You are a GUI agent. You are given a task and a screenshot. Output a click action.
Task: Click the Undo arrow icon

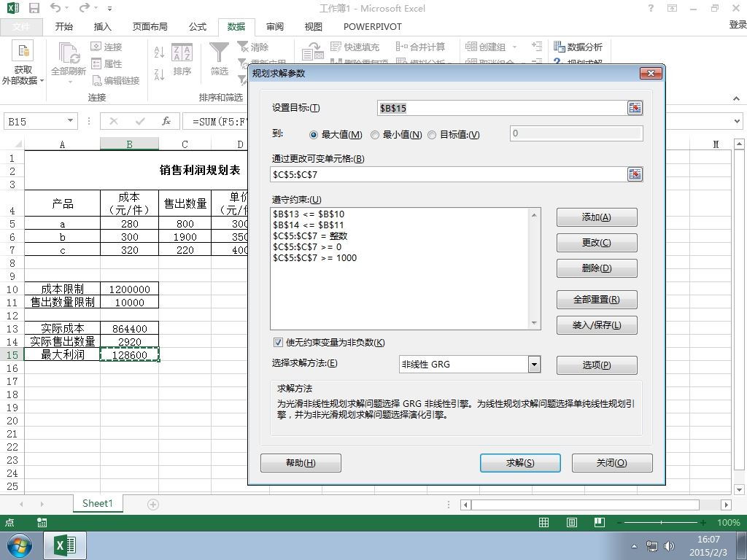55,7
